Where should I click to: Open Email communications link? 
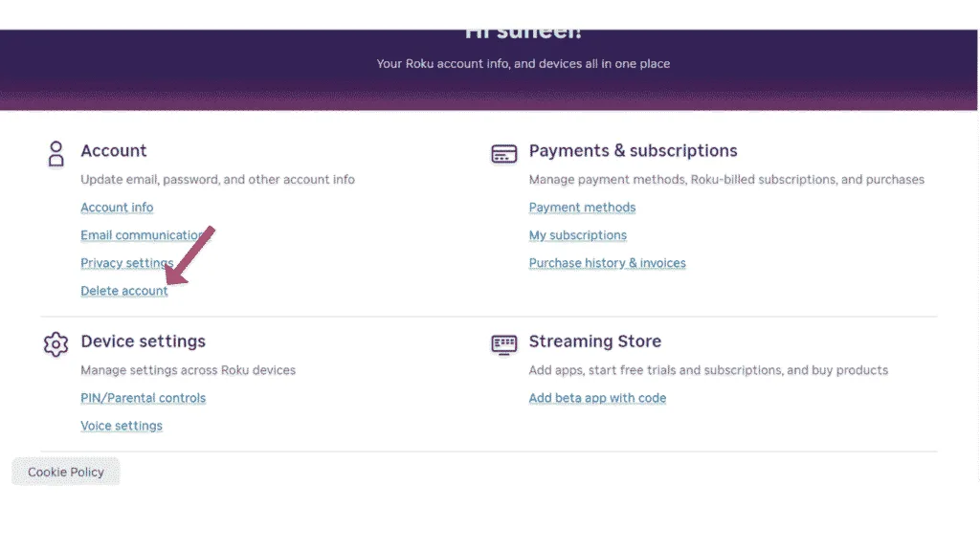(x=143, y=235)
